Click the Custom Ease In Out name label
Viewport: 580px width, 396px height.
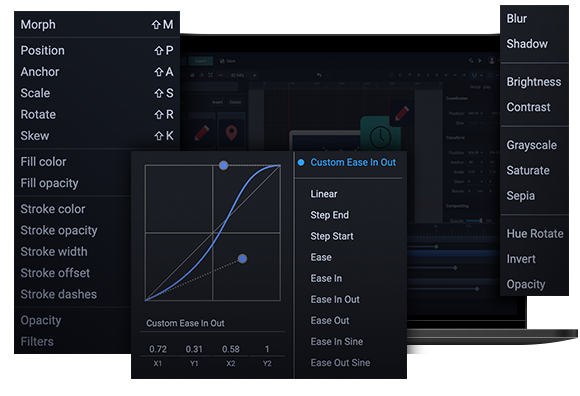(185, 323)
